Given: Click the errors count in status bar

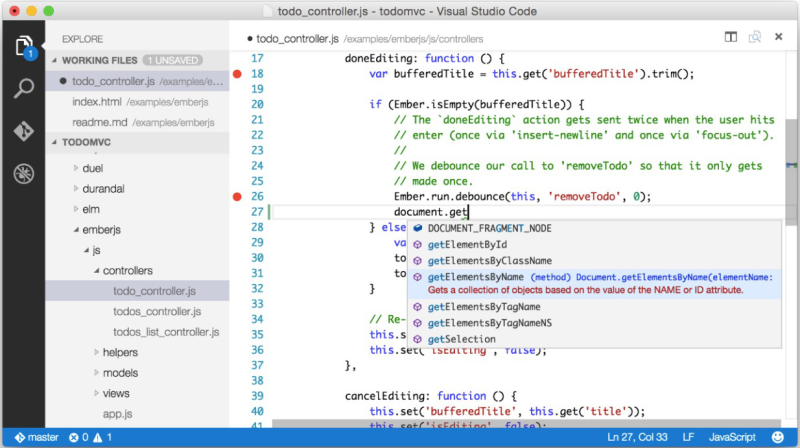Looking at the screenshot, I should click(x=79, y=437).
